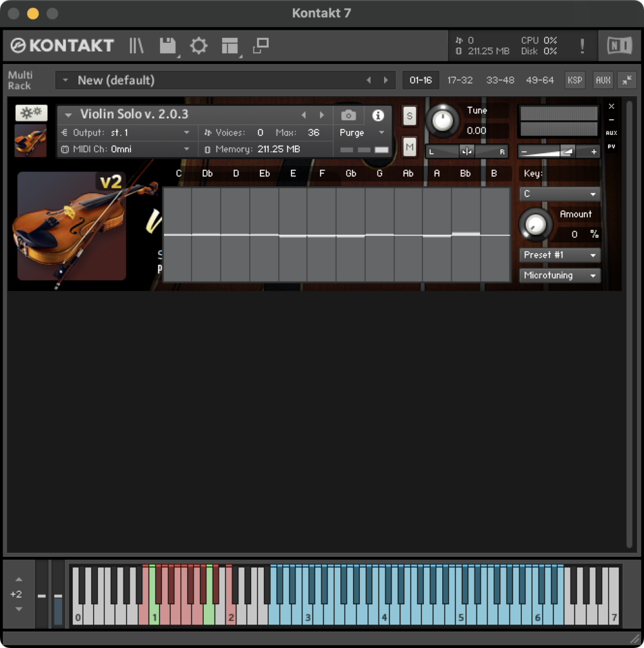Click the large violin v2 artwork
Viewport: 644px width, 648px height.
72,226
